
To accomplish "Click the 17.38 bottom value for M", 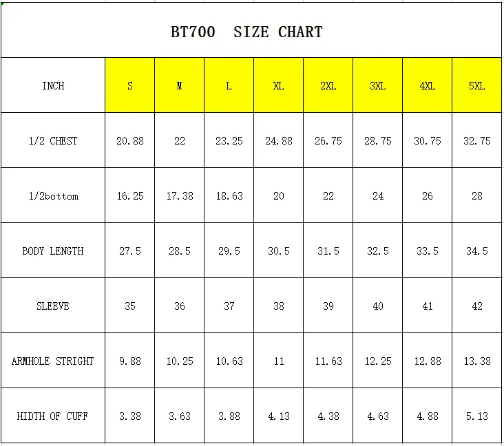I will [x=179, y=195].
